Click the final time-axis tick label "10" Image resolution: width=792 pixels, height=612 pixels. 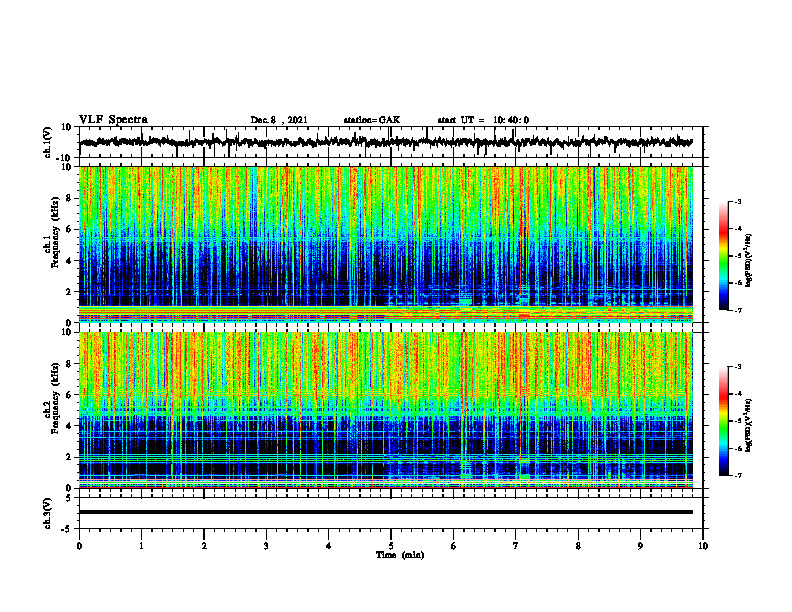point(703,546)
